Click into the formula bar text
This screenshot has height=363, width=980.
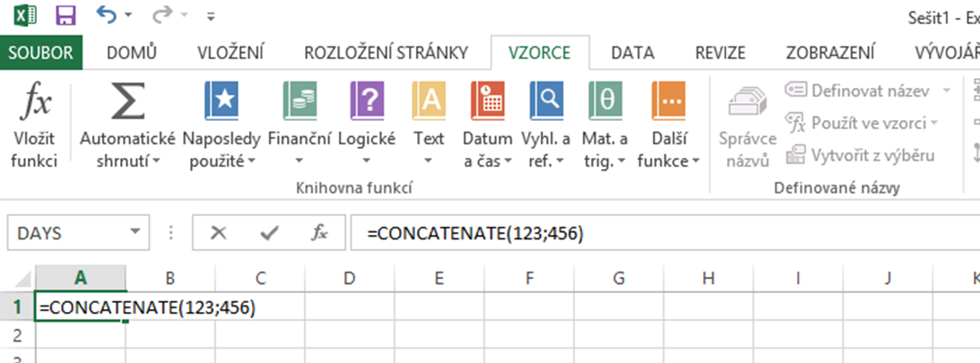tap(665, 234)
